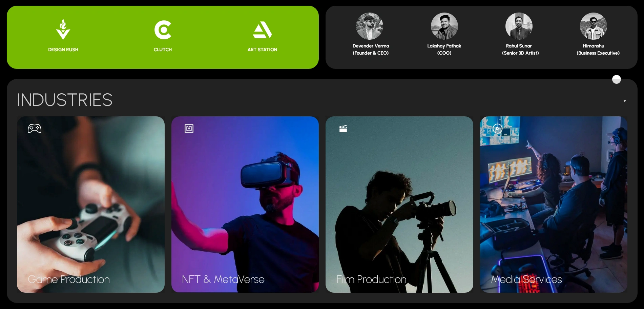
Task: Click Lakshay Pathak's profile photo
Action: pyautogui.click(x=444, y=26)
